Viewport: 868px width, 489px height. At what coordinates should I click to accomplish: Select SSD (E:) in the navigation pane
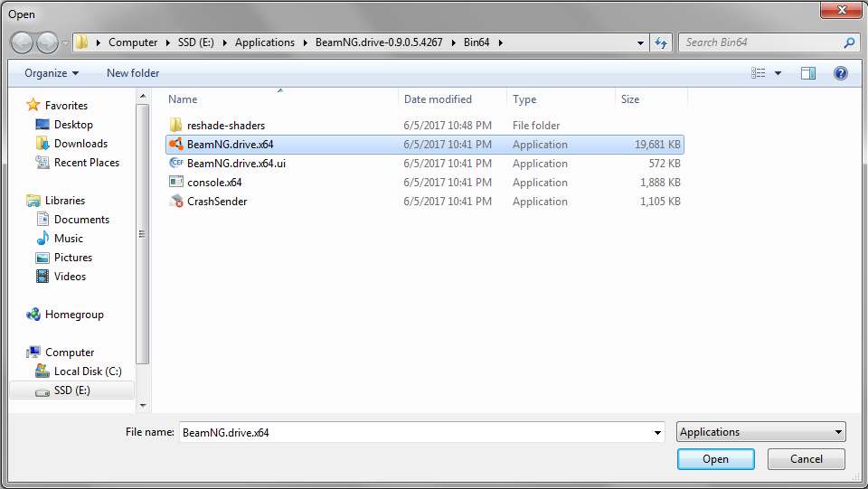pos(72,390)
